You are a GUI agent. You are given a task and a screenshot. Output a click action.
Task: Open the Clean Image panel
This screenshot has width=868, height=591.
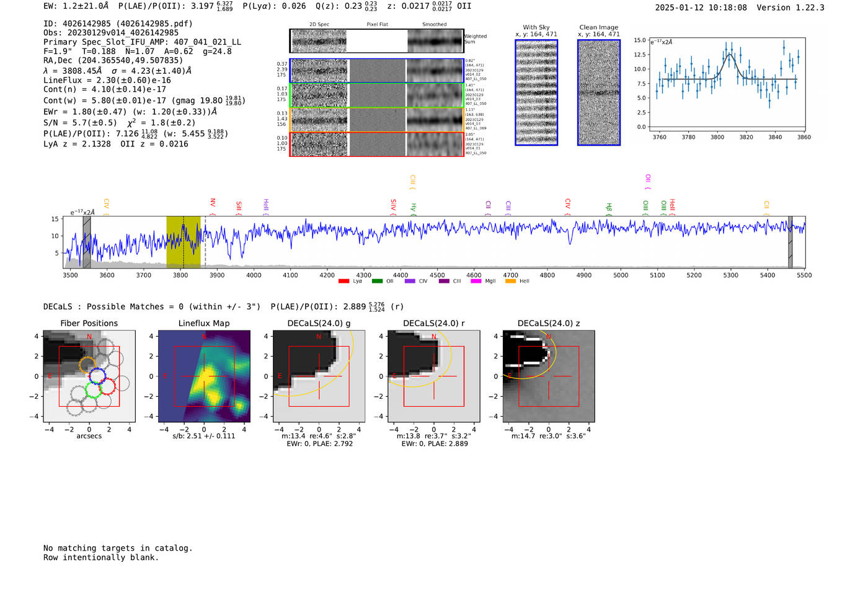pyautogui.click(x=599, y=92)
